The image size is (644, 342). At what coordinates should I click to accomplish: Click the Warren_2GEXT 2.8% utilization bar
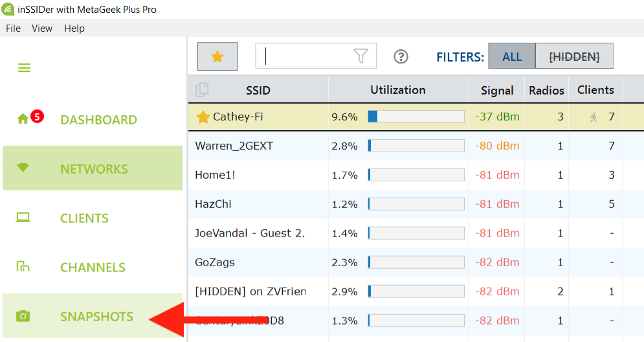[416, 146]
